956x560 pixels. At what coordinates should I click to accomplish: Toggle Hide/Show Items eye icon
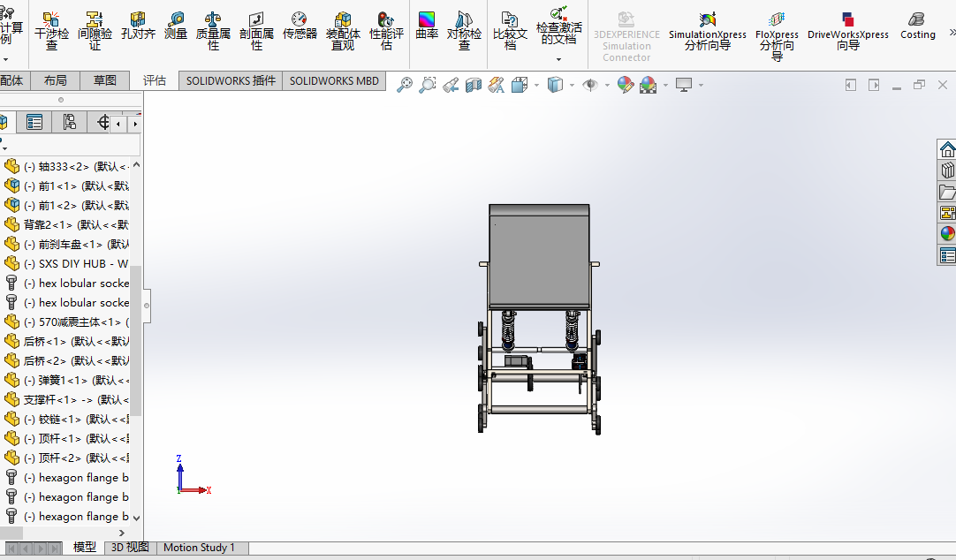pyautogui.click(x=590, y=85)
